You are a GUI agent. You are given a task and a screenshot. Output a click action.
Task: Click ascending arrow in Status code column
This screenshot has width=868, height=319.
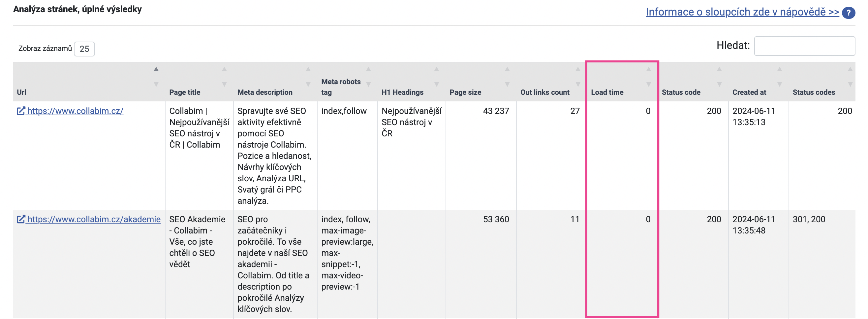pyautogui.click(x=719, y=69)
